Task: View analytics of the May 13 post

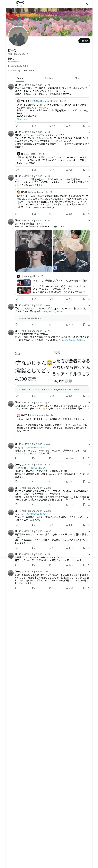Action: pyautogui.click(x=69, y=588)
